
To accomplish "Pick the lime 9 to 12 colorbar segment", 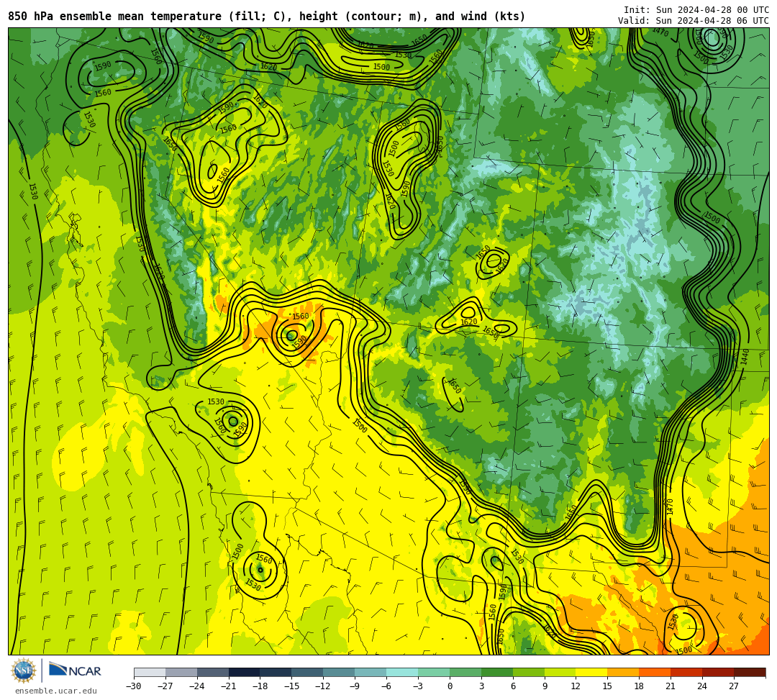I will point(560,672).
